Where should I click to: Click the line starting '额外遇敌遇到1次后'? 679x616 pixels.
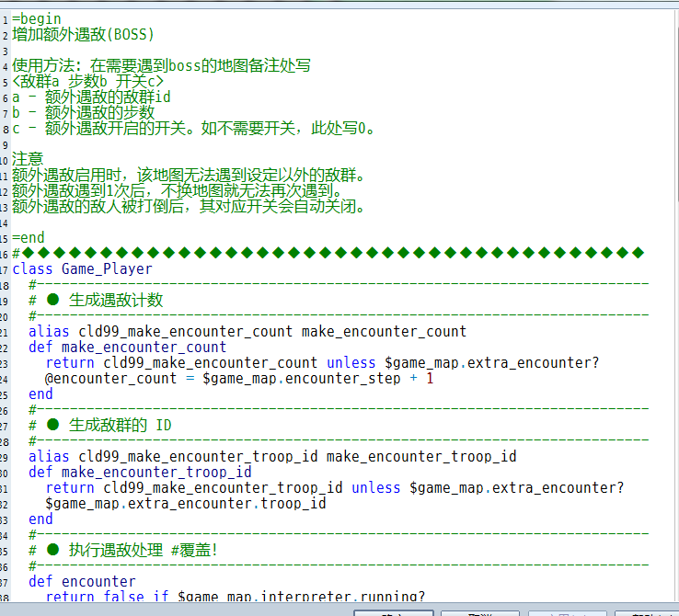point(178,190)
